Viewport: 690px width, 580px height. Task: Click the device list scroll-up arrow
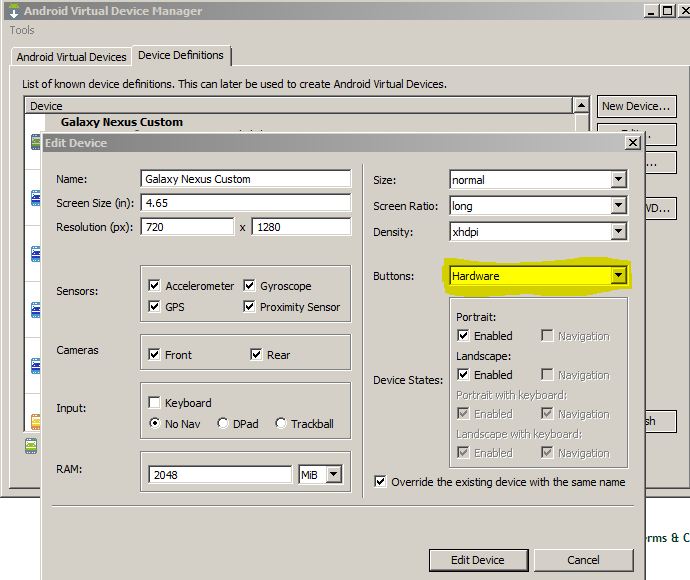(581, 106)
